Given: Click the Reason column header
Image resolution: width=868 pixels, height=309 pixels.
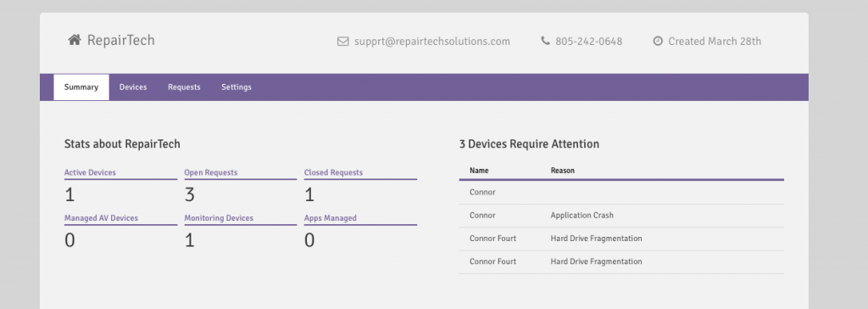Looking at the screenshot, I should (x=563, y=171).
